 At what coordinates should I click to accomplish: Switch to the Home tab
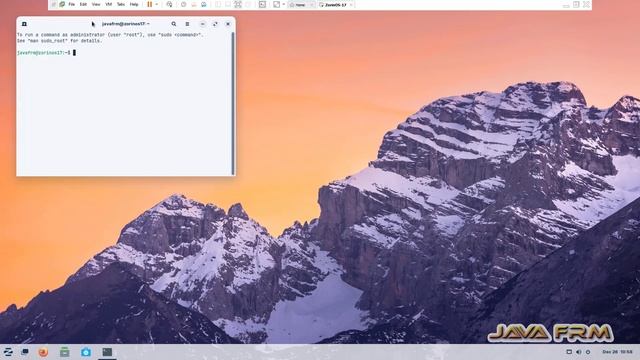(300, 5)
